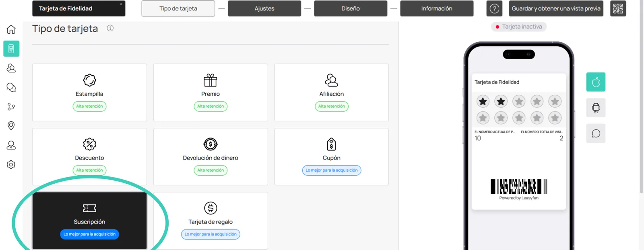Viewport: 644px width, 250px height.
Task: Click the Devolución de dinero cashback icon
Action: tap(211, 144)
